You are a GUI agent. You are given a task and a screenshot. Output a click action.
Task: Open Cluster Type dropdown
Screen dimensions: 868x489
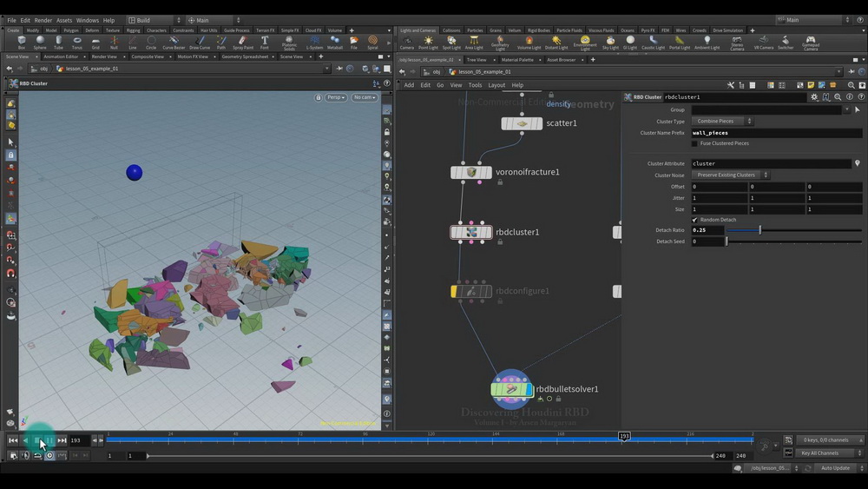722,122
